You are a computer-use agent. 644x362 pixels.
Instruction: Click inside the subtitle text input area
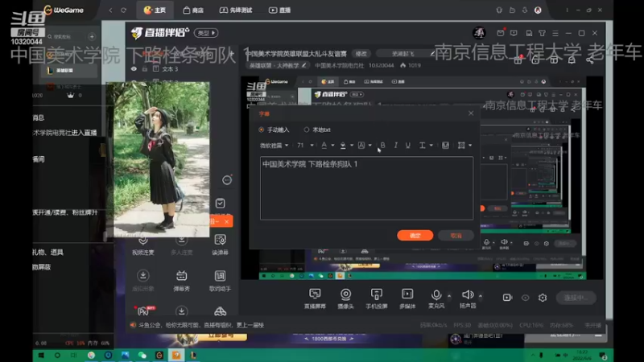tap(366, 188)
